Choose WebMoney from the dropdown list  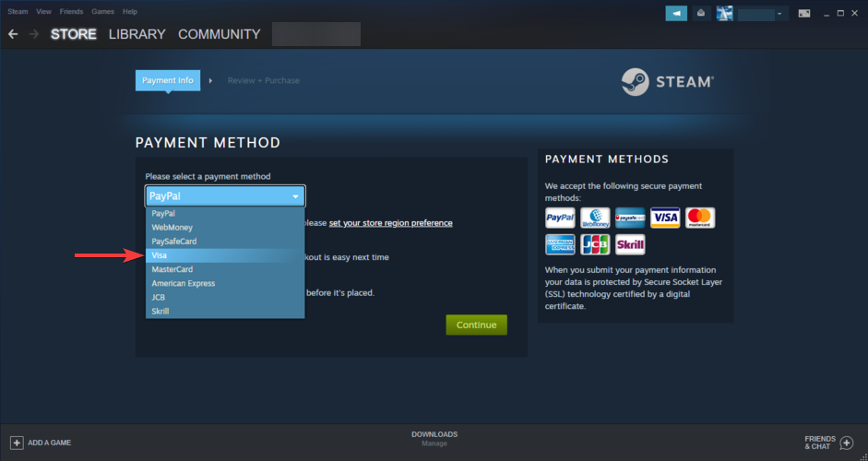pyautogui.click(x=225, y=228)
